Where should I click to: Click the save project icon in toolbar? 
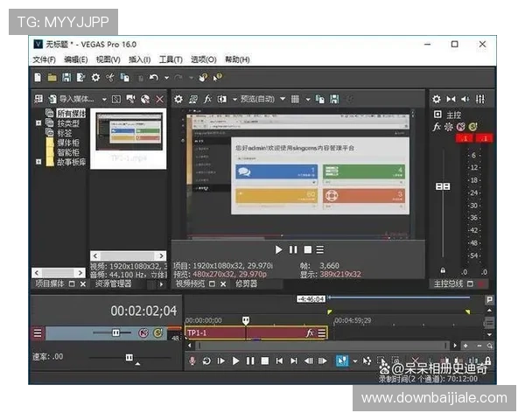point(66,77)
